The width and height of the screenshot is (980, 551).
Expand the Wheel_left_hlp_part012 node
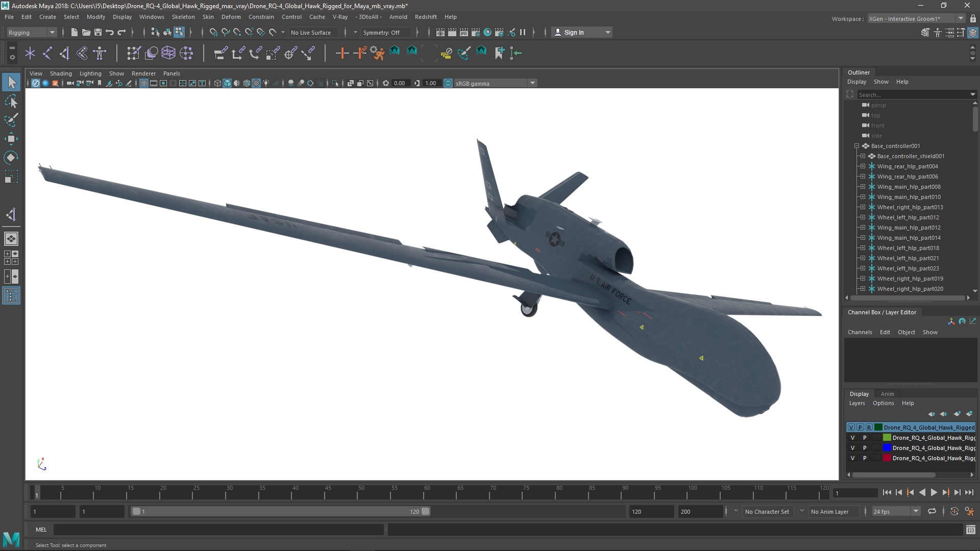click(863, 217)
